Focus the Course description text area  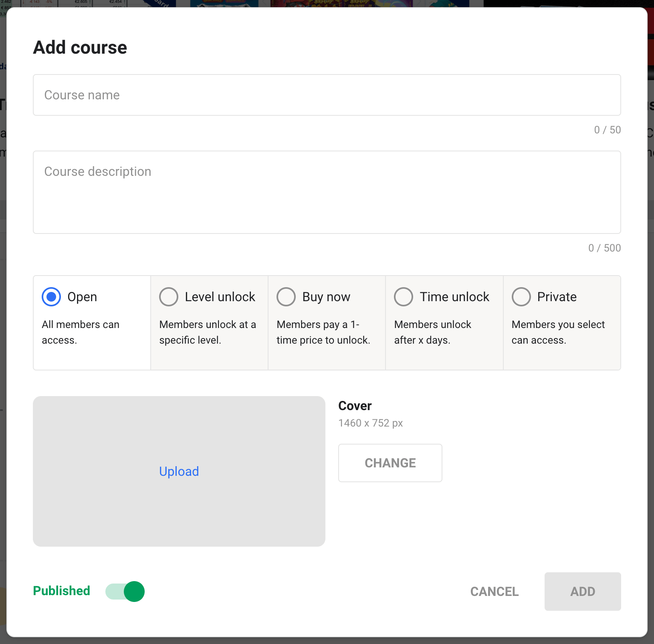pos(327,192)
